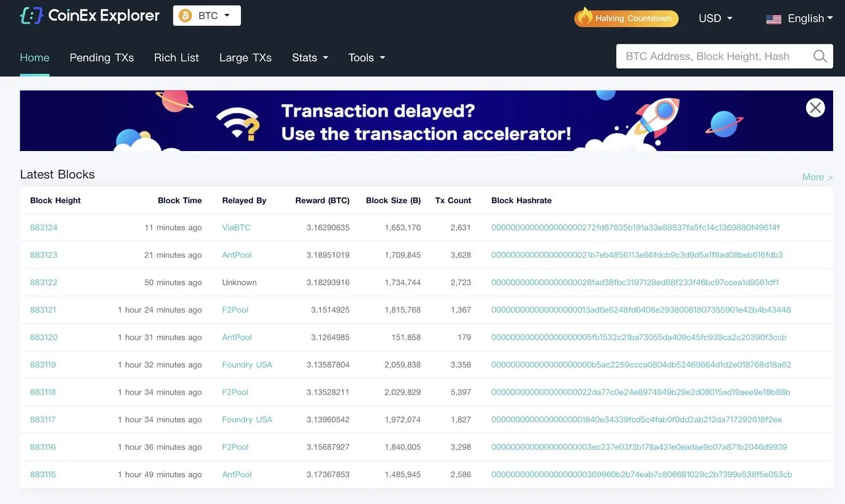Click the Halving Countdown flame button
The width and height of the screenshot is (845, 504).
pos(626,18)
